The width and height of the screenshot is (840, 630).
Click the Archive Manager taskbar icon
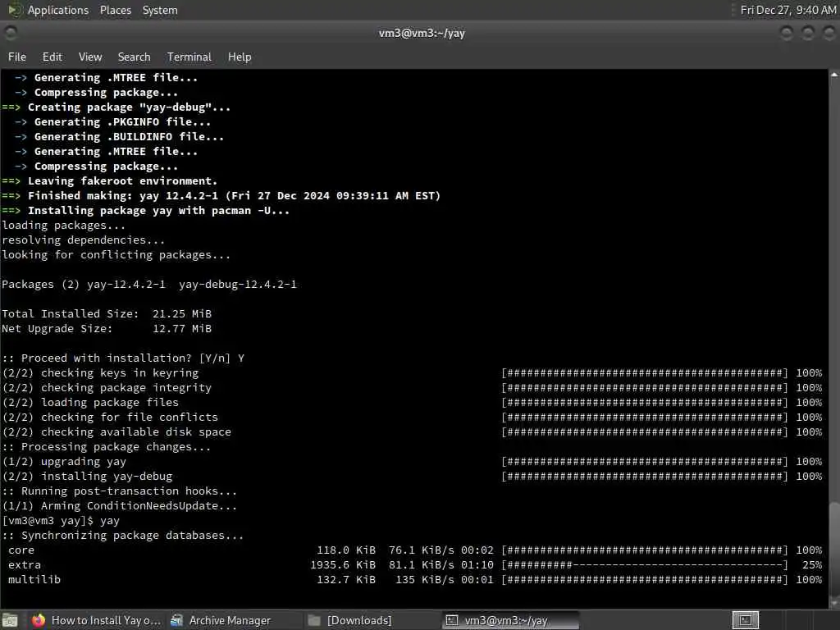(x=176, y=620)
